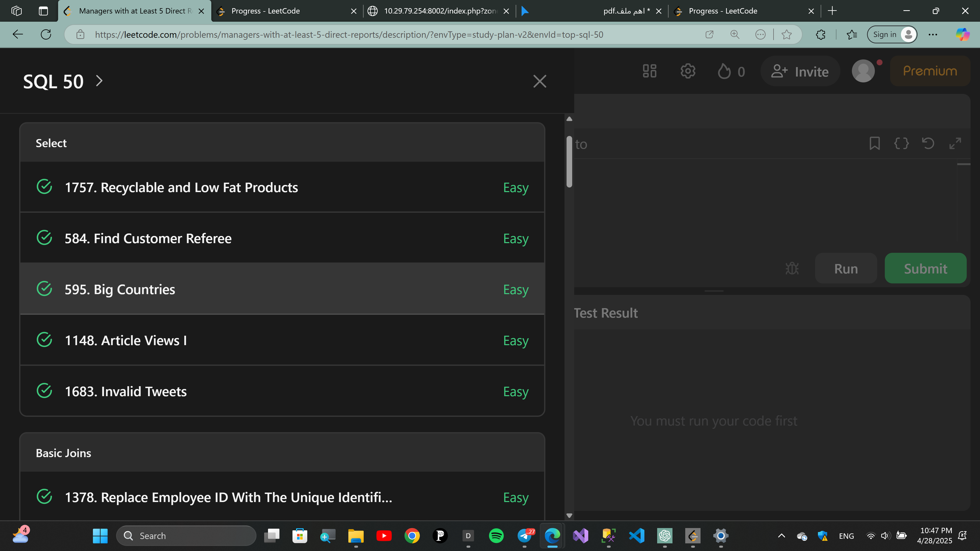This screenshot has height=551, width=980.
Task: Click scroll up arrow of problem list
Action: tap(569, 119)
